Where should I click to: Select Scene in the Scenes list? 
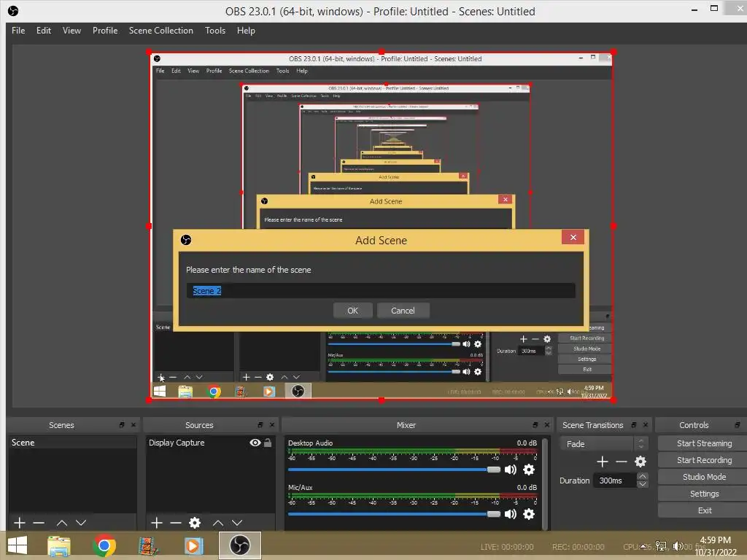[72, 443]
